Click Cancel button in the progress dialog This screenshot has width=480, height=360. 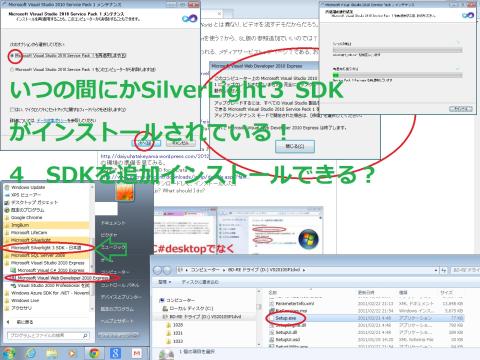click(x=461, y=109)
